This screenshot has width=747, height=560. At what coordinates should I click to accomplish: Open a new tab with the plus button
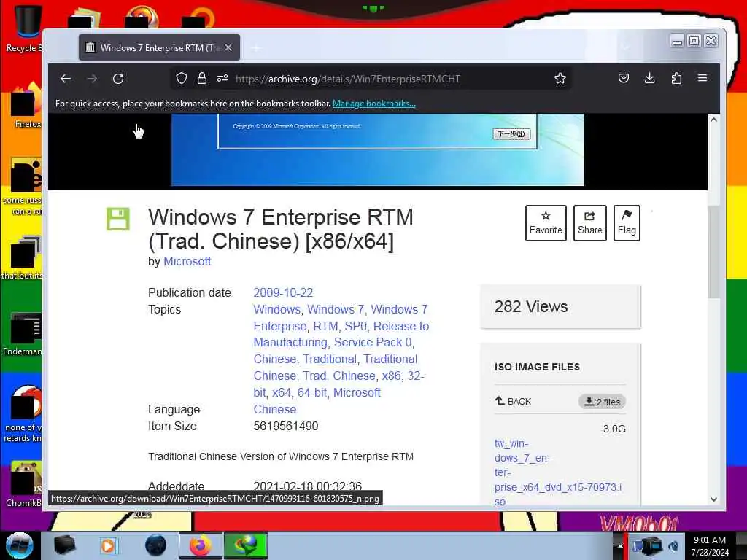click(256, 48)
